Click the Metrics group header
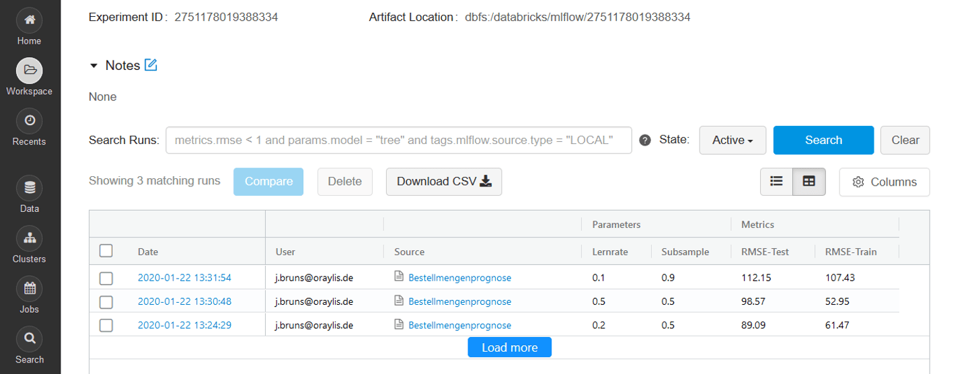This screenshot has width=980, height=374. click(757, 225)
